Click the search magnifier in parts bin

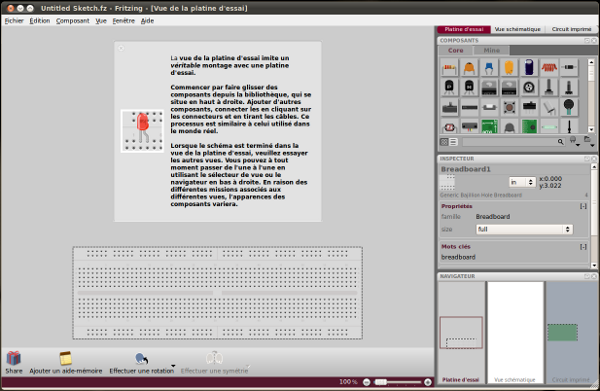pos(560,142)
